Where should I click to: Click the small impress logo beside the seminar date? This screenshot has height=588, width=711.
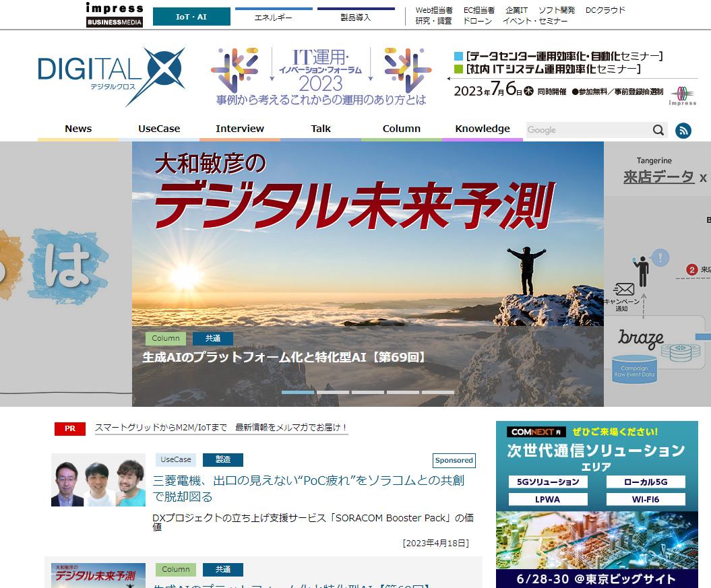coord(683,94)
